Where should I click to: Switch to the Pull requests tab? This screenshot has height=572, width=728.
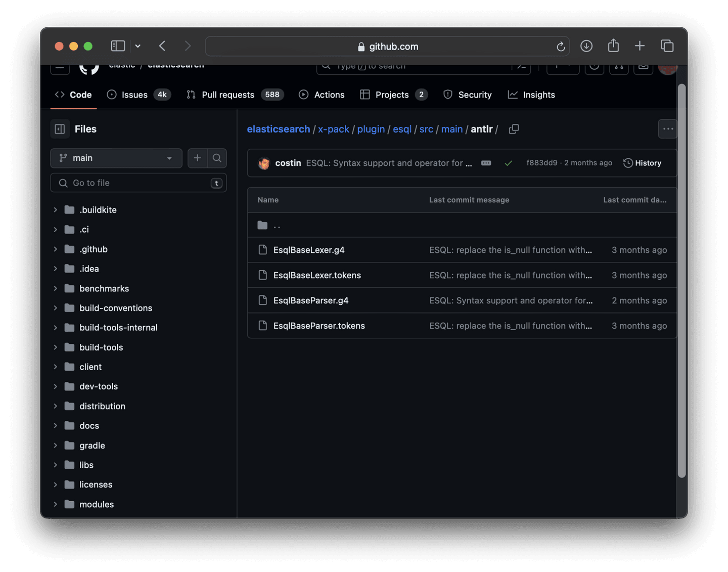tap(227, 95)
